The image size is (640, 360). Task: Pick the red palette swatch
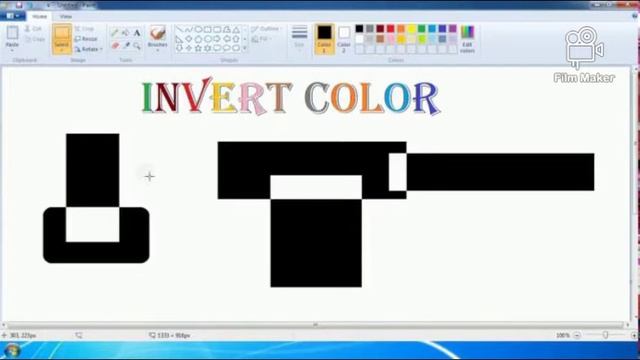[391, 29]
